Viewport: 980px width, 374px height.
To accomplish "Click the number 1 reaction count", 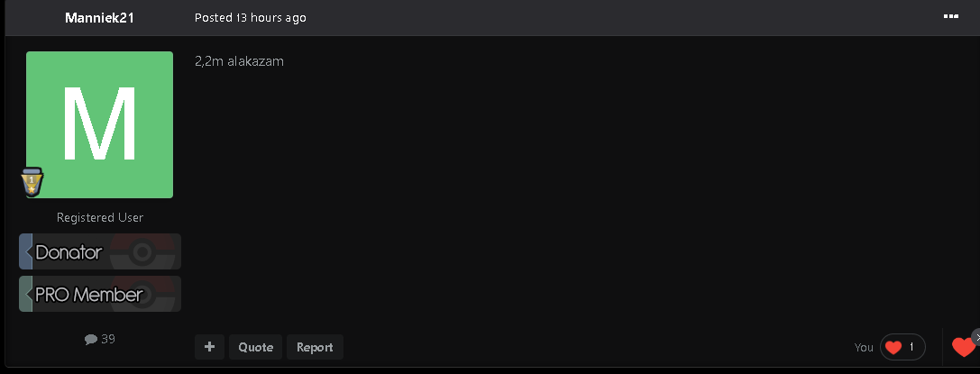I will tap(911, 347).
